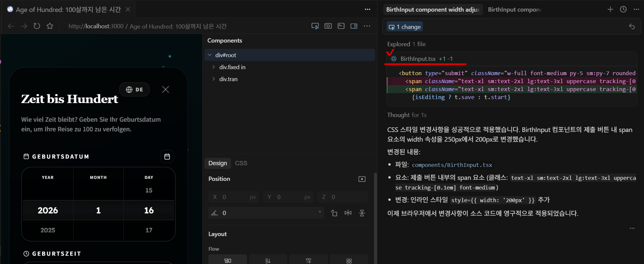The image size is (644, 264).
Task: Switch to the CSS tab
Action: coord(241,163)
